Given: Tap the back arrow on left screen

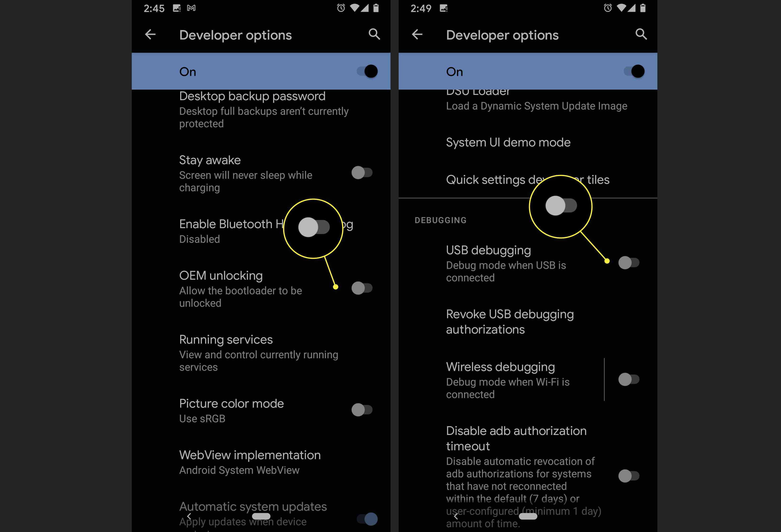Looking at the screenshot, I should (x=150, y=34).
